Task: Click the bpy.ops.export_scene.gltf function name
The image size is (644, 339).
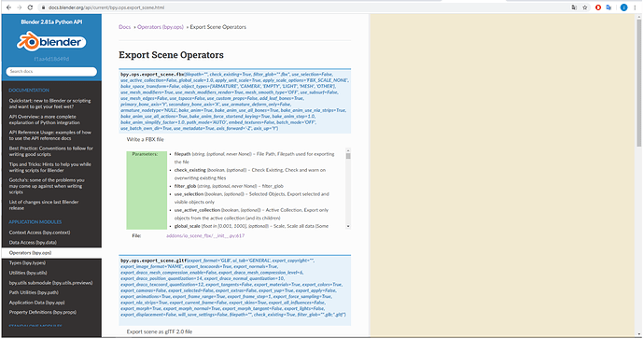Action: tap(154, 261)
